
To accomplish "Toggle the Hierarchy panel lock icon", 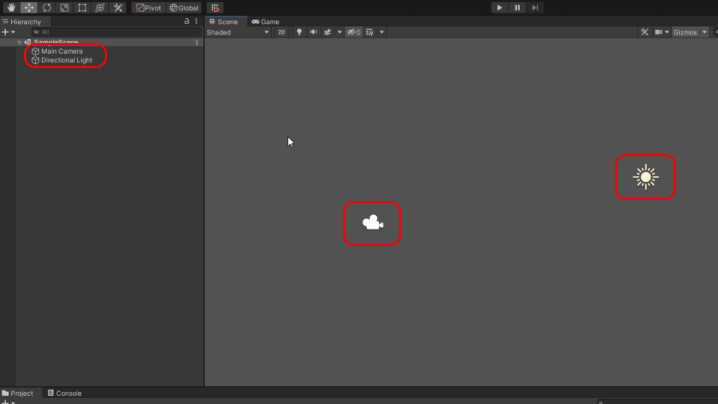I will click(186, 21).
